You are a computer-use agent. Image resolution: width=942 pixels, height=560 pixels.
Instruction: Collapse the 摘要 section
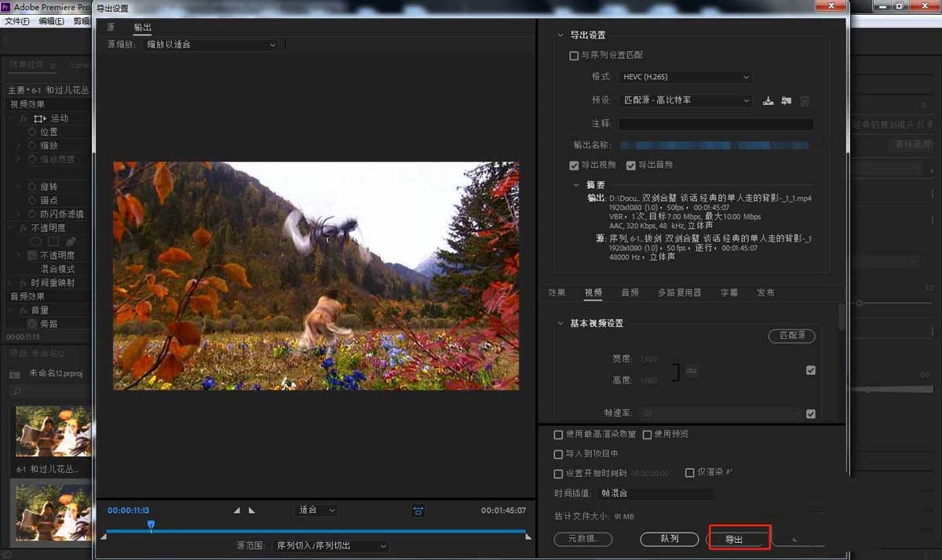coord(578,184)
